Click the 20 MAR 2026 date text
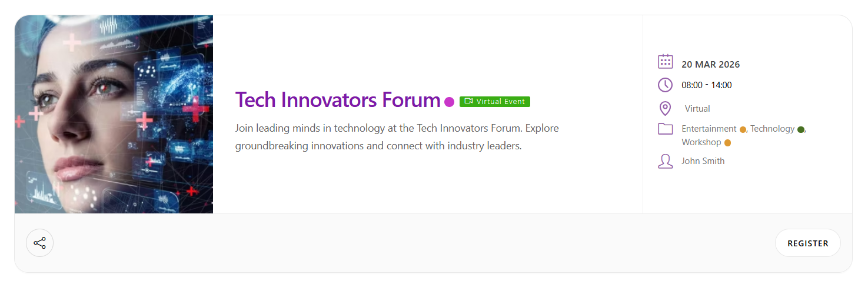Viewport: 868px width, 291px height. (x=710, y=65)
